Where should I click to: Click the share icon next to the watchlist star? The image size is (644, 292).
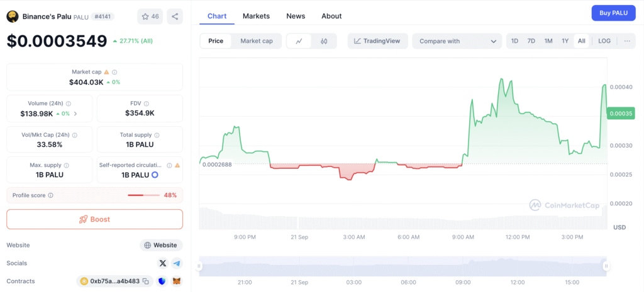[175, 16]
